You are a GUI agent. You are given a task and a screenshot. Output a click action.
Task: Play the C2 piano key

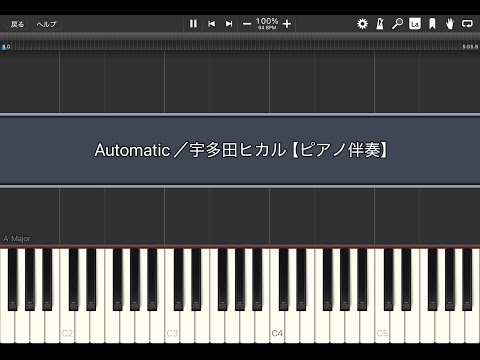coord(67,328)
